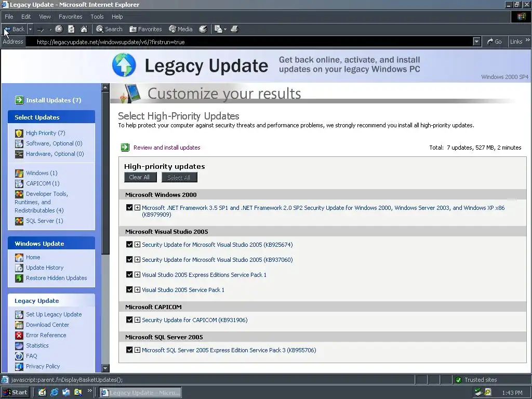Open the File menu
Screen dimensions: 532x399
9,17
